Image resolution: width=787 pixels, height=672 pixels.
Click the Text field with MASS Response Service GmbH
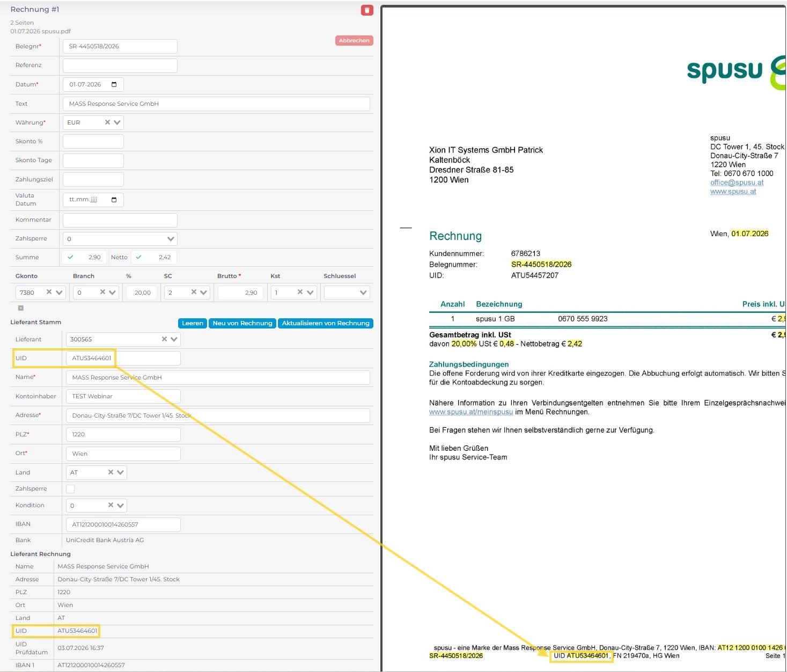[216, 104]
